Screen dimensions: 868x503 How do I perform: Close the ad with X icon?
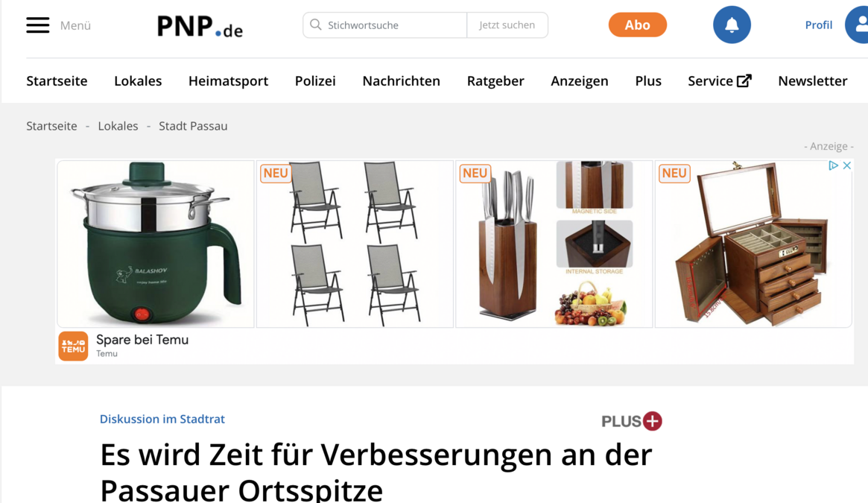(847, 165)
